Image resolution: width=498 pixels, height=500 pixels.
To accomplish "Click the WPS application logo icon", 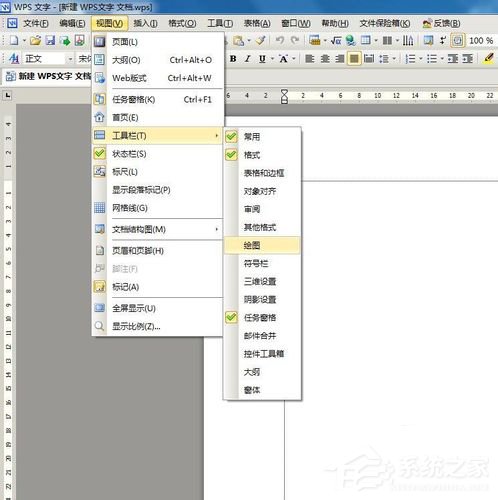I will point(5,7).
